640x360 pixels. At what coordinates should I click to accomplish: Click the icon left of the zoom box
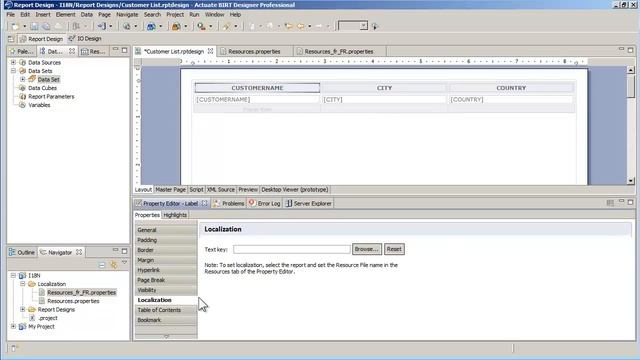click(319, 26)
